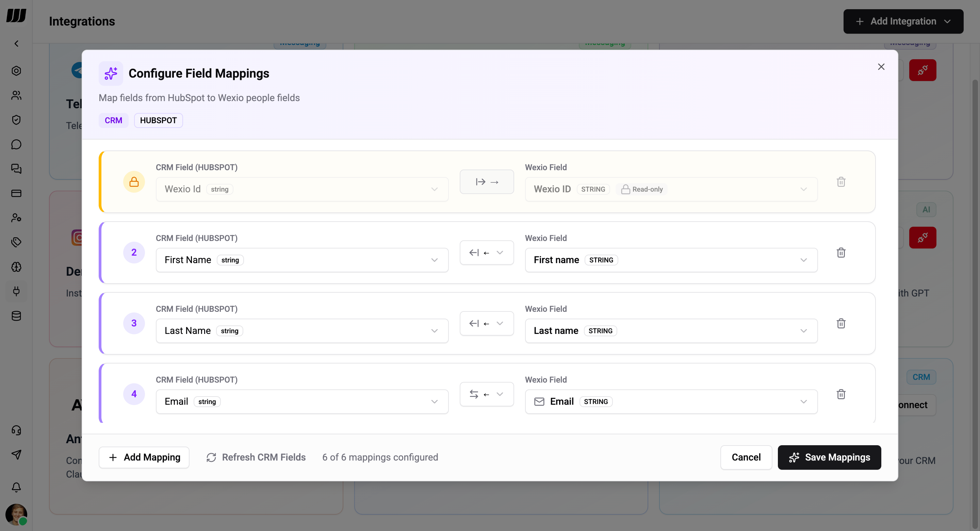Click the headset support icon in sidebar
980x531 pixels.
click(x=16, y=430)
